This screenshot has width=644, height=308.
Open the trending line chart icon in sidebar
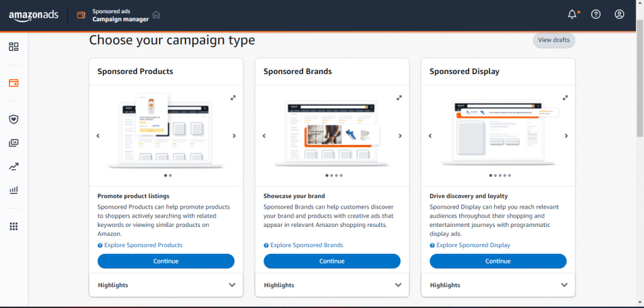click(x=14, y=167)
